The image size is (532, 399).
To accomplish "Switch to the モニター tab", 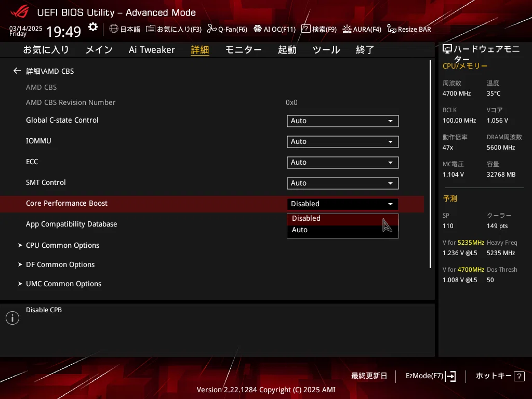I will pos(243,50).
